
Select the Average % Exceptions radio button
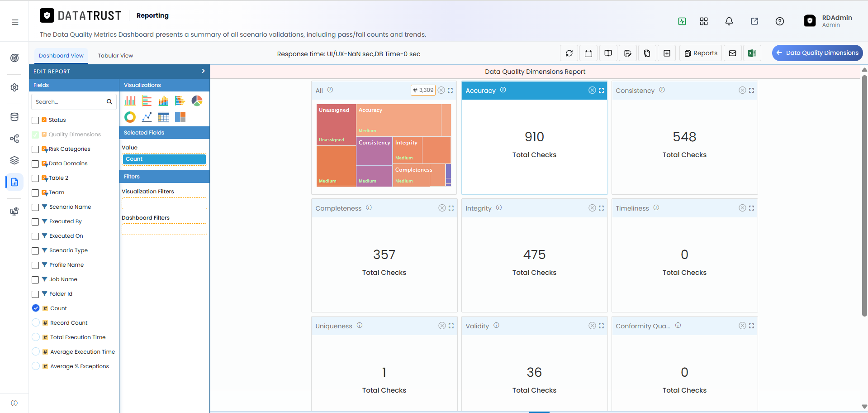(36, 366)
